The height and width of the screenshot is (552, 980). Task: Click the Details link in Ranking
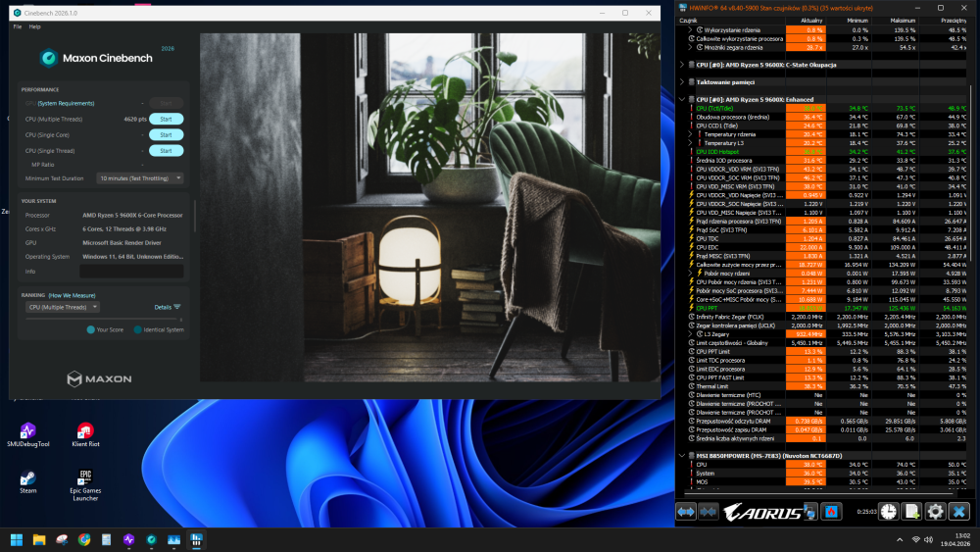pyautogui.click(x=163, y=307)
